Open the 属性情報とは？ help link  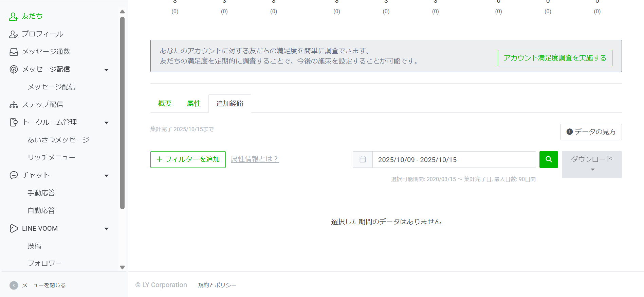255,159
